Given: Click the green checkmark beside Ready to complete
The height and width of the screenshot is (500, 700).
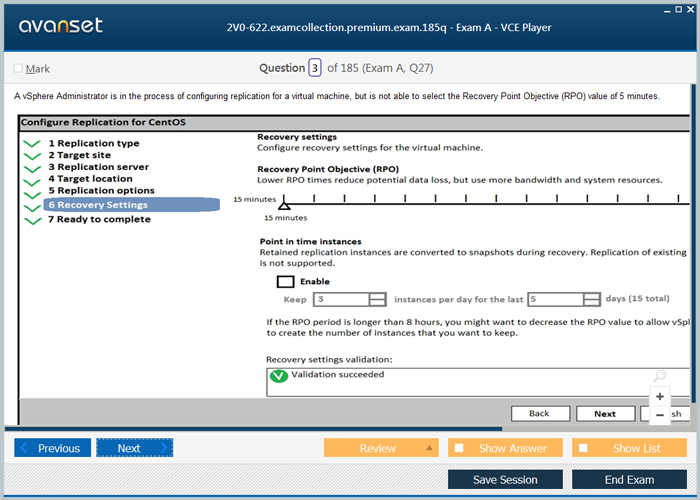Looking at the screenshot, I should [x=33, y=221].
